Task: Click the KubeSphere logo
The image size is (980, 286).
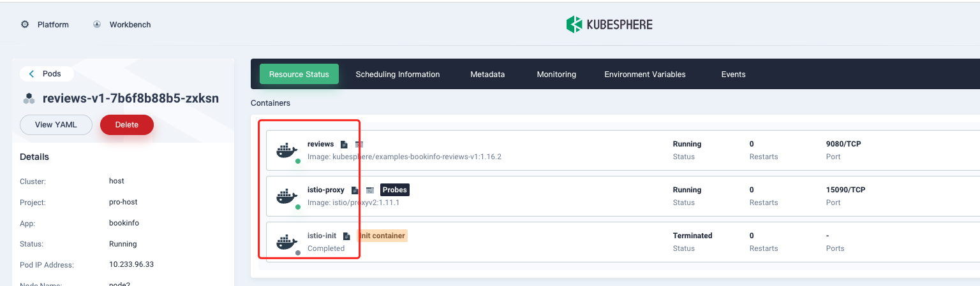Action: point(609,25)
